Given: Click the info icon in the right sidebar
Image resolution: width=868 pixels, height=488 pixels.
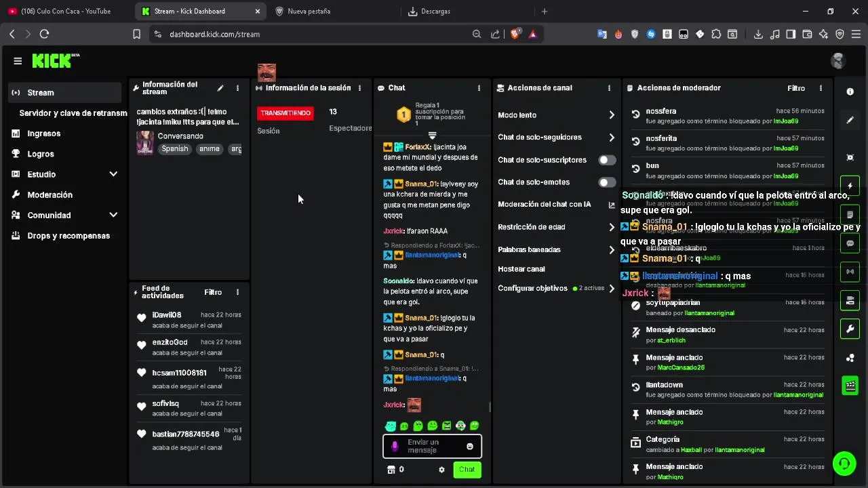Looking at the screenshot, I should pyautogui.click(x=850, y=91).
